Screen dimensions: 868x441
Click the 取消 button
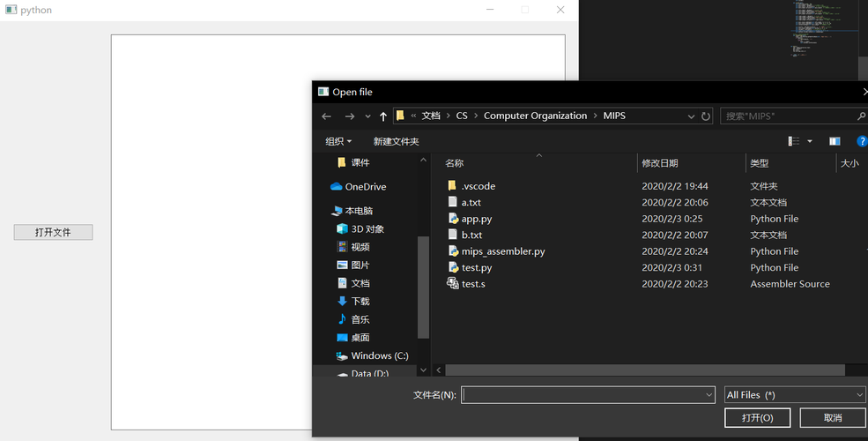point(833,418)
